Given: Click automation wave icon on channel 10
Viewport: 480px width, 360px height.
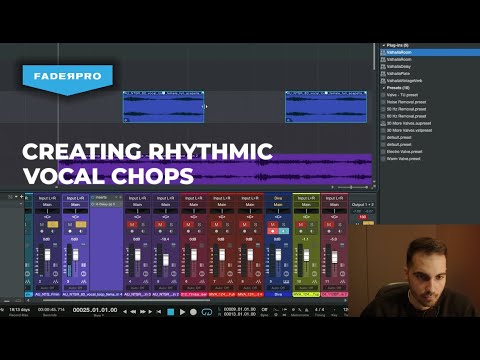Looking at the screenshot, I should (314, 282).
